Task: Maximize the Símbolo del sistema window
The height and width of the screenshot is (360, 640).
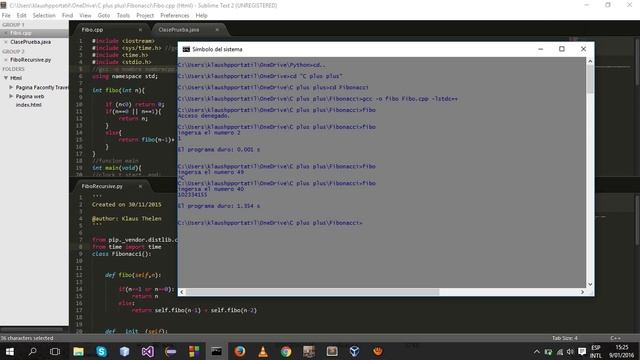Action: [x=562, y=49]
